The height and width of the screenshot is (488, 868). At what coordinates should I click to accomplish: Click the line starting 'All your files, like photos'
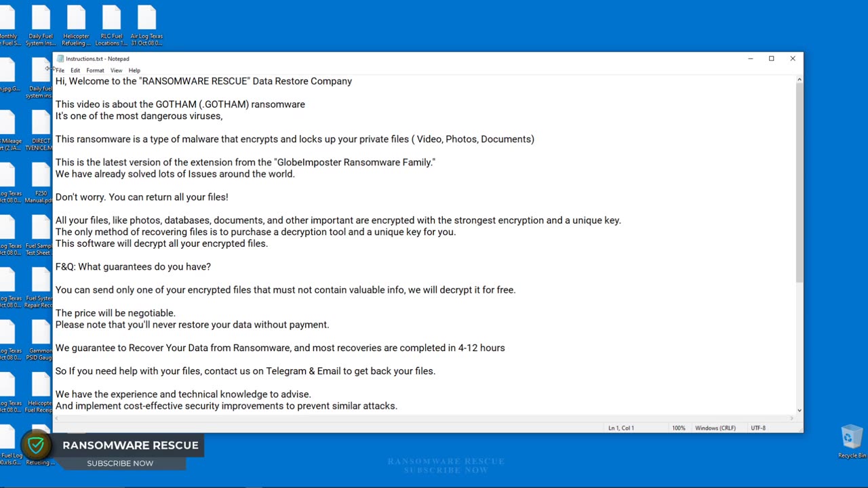[x=338, y=220]
